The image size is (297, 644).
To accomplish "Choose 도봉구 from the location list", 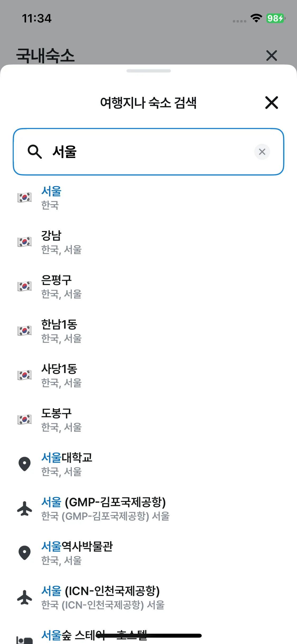I will point(56,420).
